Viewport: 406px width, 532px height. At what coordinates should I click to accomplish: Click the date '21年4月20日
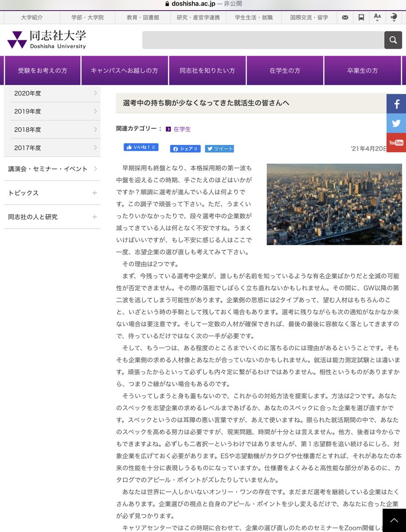point(369,149)
